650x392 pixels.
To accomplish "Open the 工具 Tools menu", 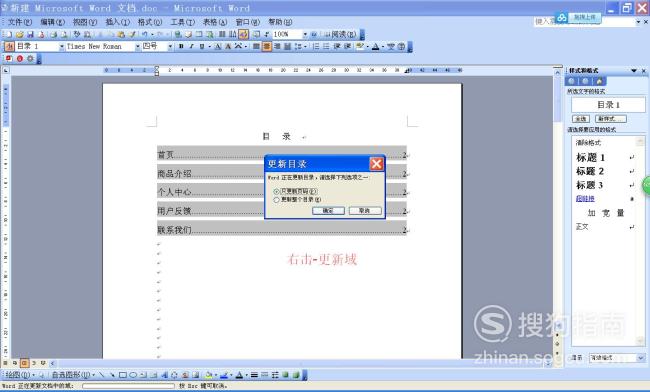I will [x=182, y=22].
